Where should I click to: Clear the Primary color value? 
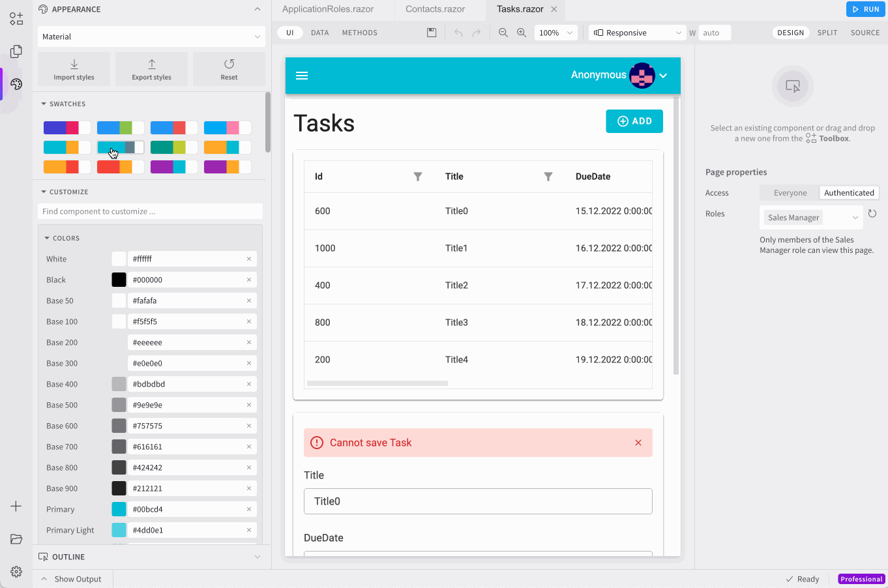(249, 509)
